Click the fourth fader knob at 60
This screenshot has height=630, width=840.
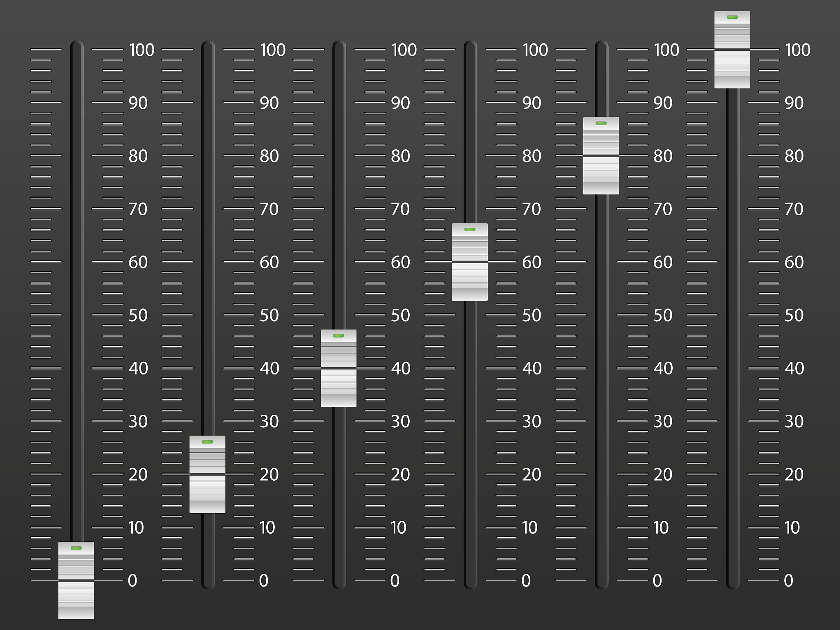[470, 262]
